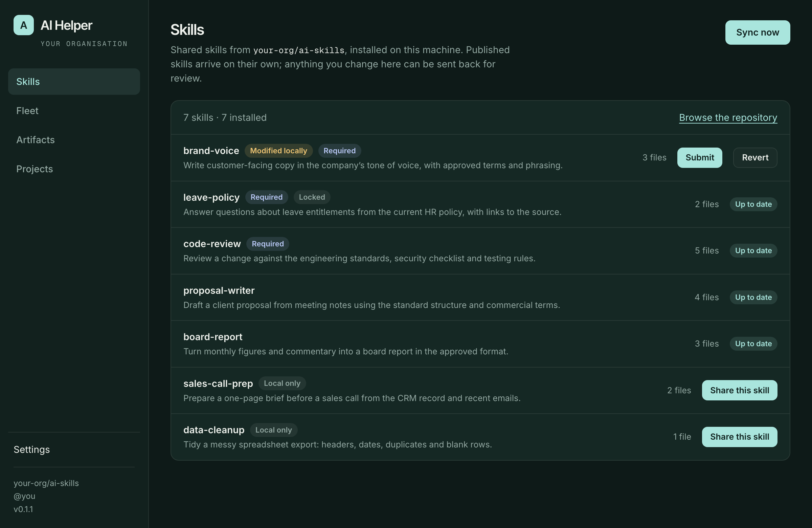Select the sales-call-prep skill name
This screenshot has width=812, height=528.
pyautogui.click(x=218, y=383)
